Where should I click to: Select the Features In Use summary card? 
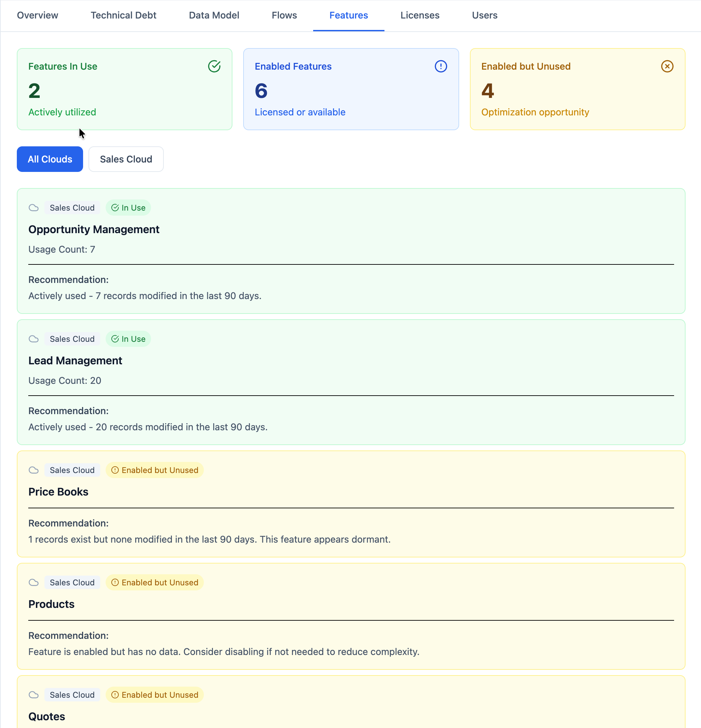(124, 89)
